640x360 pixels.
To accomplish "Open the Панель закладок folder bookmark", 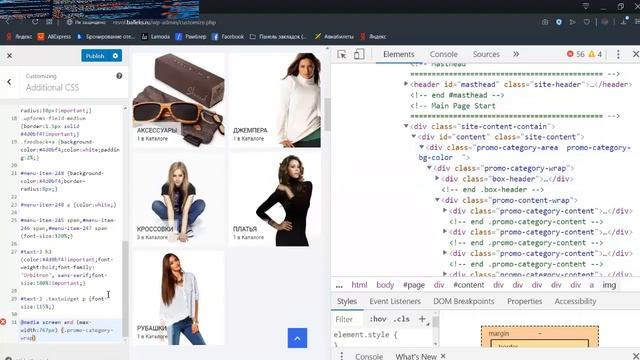I will coord(278,36).
